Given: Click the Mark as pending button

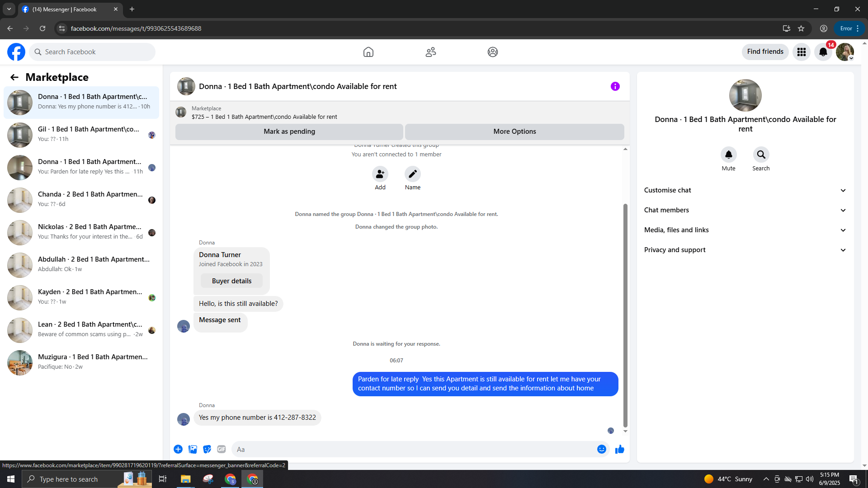Looking at the screenshot, I should 289,131.
